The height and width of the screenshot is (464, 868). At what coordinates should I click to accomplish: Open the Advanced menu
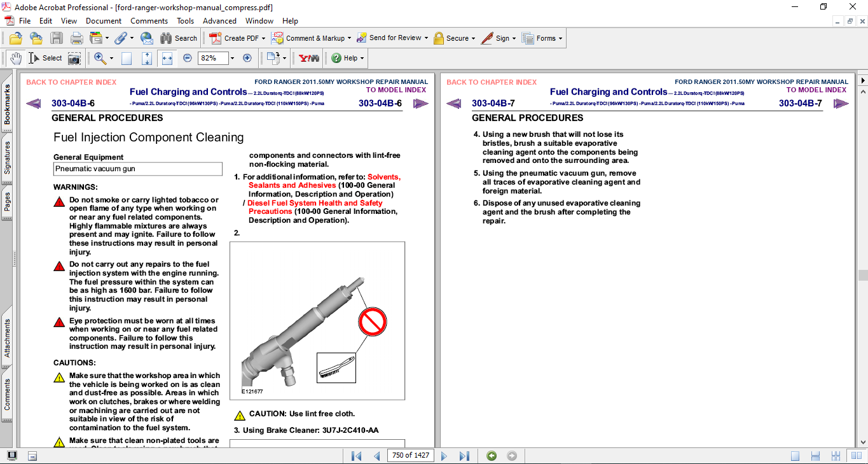pos(219,21)
